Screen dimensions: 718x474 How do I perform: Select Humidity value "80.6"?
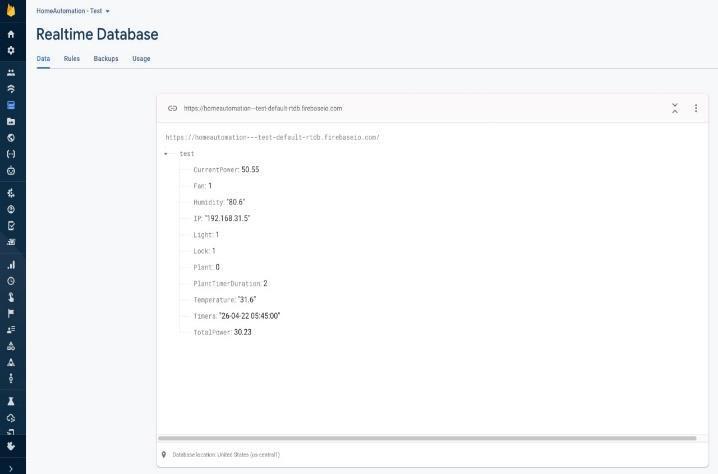[x=236, y=202]
